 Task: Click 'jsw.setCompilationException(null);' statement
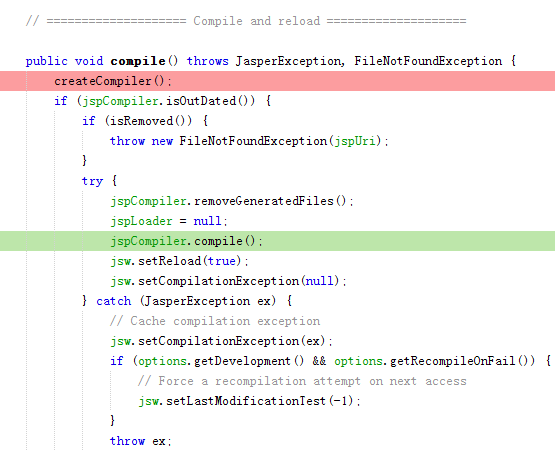229,281
